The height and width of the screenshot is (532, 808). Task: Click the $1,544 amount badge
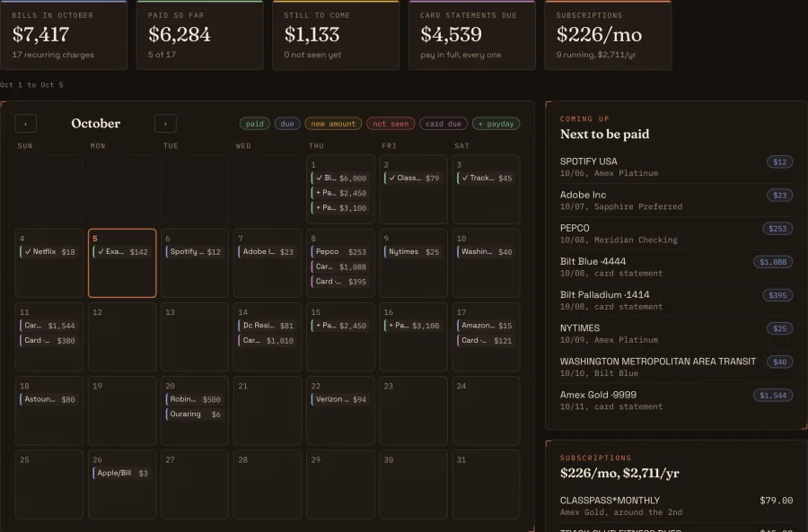coord(773,396)
